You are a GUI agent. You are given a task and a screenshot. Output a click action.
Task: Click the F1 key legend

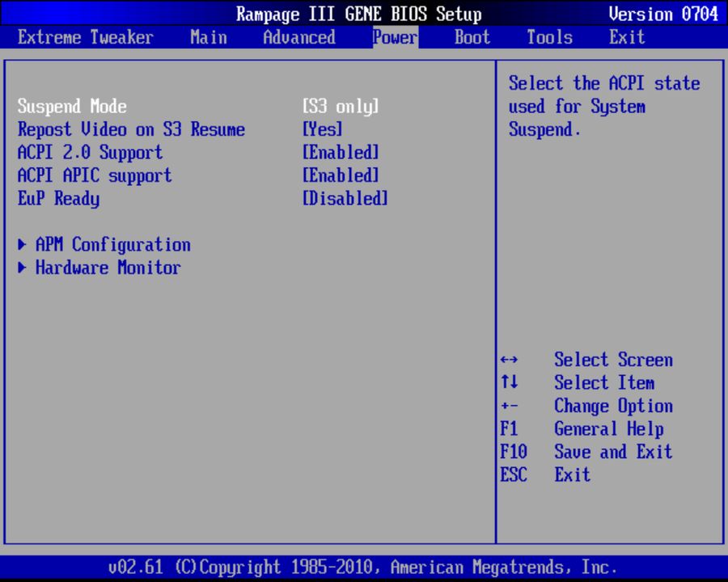509,428
